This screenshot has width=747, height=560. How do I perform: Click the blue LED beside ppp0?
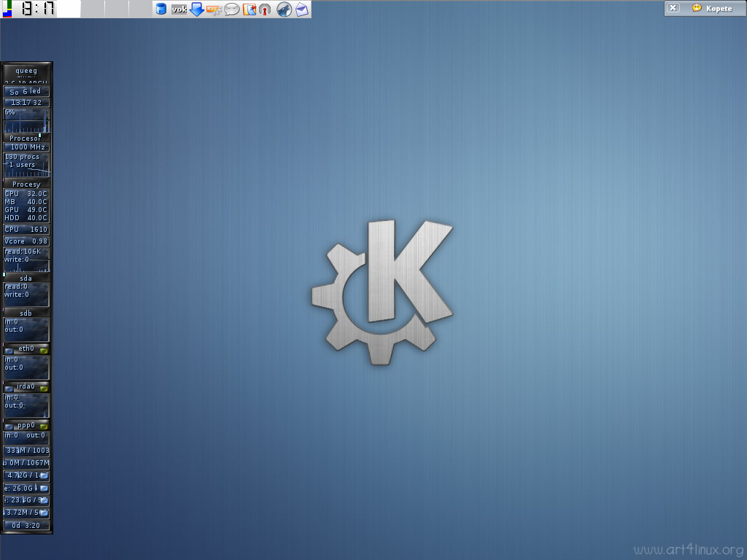(9, 427)
